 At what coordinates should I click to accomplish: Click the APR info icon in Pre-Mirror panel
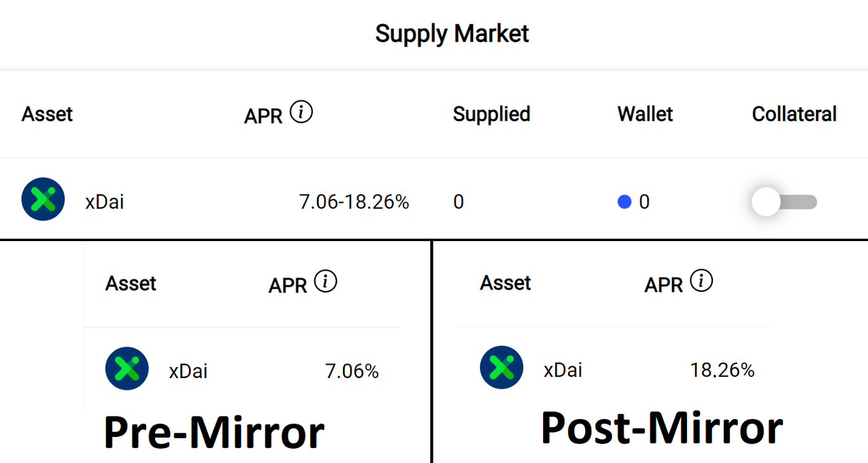click(325, 282)
